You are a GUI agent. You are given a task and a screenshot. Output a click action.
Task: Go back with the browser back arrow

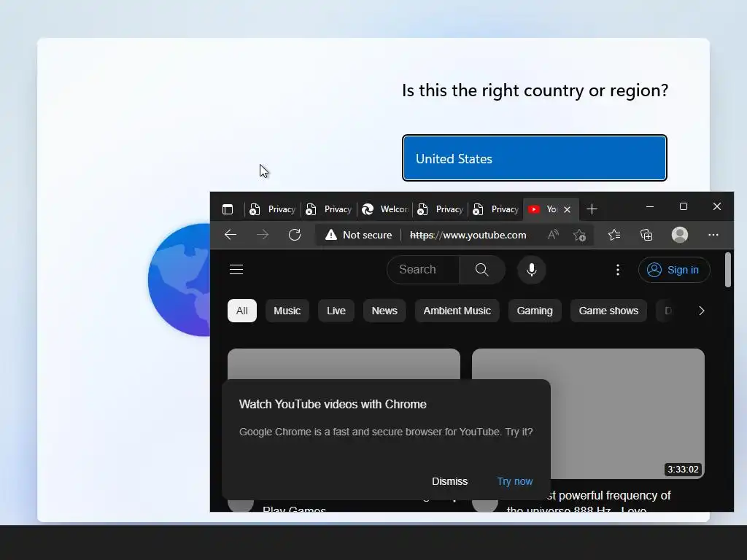point(231,235)
